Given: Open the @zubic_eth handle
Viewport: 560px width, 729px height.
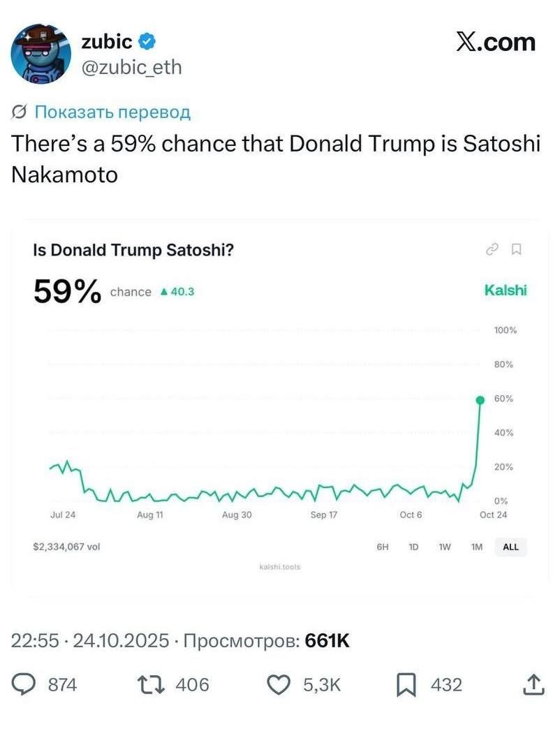Looking at the screenshot, I should coord(131,68).
